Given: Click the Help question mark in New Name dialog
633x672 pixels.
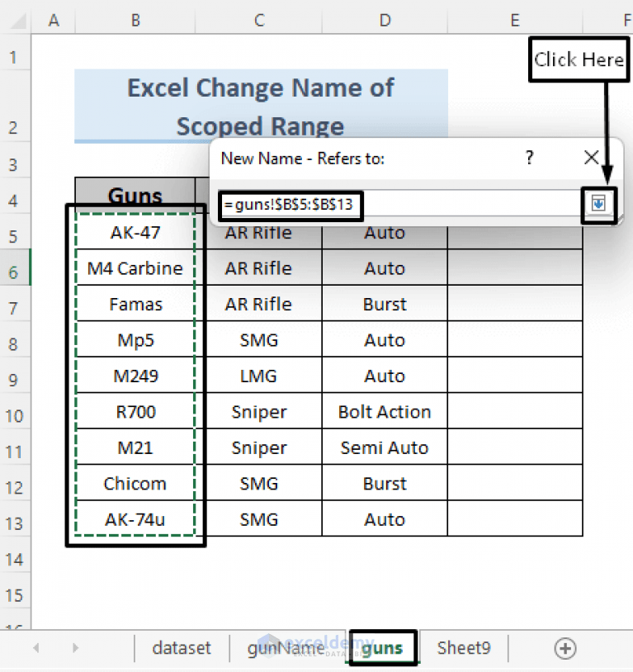Looking at the screenshot, I should click(x=529, y=158).
